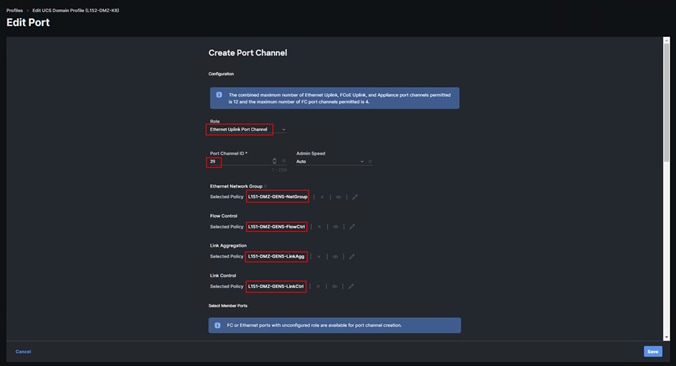Screen dimensions: 676x366
Task: Clear the Link Control policy selection
Action: tap(318, 286)
